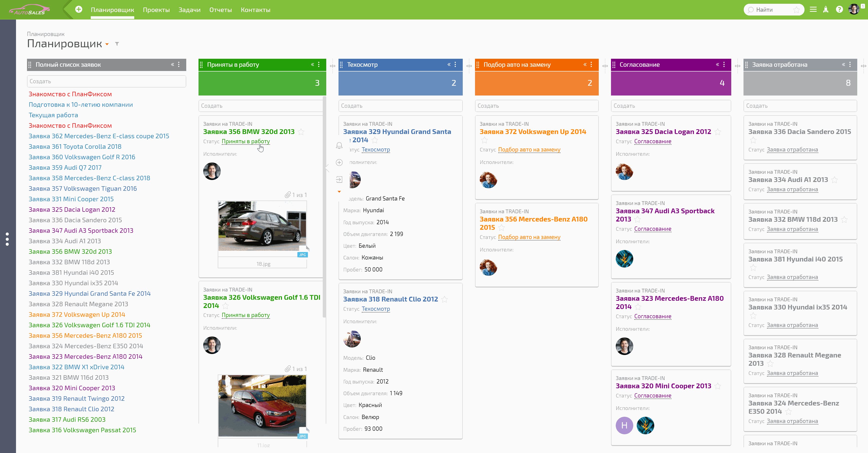Collapse the Согласование column
This screenshot has height=453, width=868.
[717, 64]
